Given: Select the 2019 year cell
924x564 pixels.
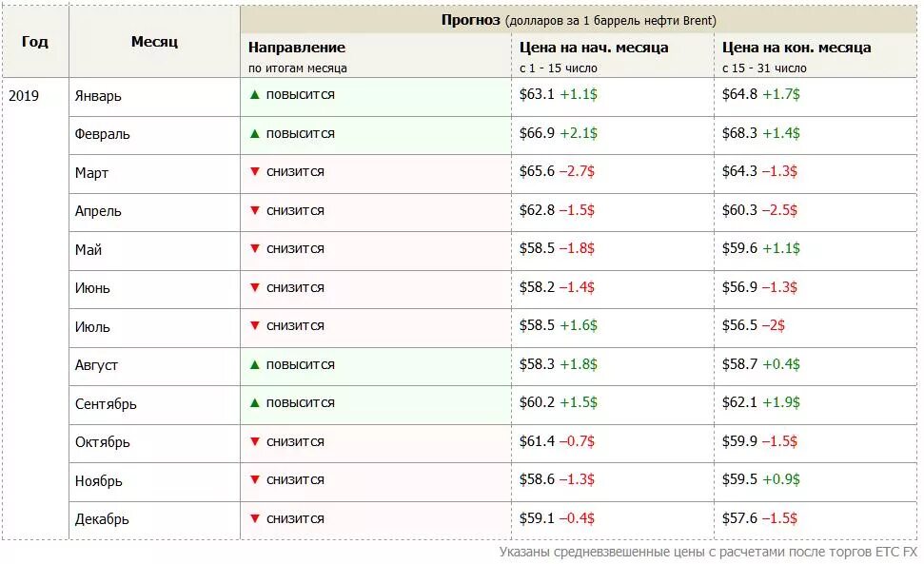Looking at the screenshot, I should coord(24,96).
